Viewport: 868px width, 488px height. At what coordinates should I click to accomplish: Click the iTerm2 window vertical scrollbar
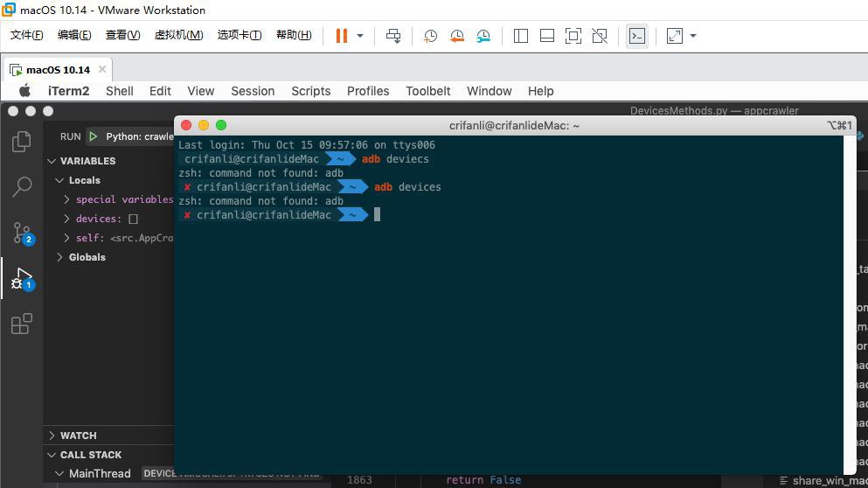(851, 304)
